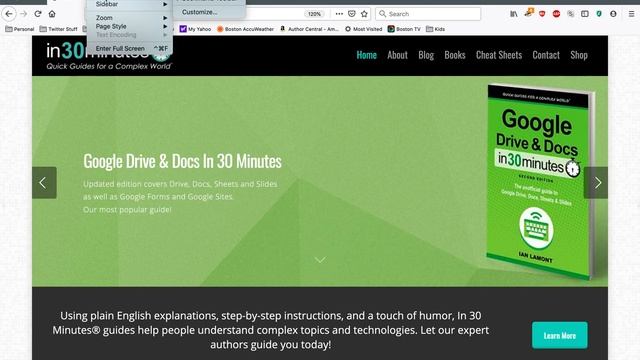The image size is (640, 360).
Task: Open the Books navigation link
Action: 455,55
